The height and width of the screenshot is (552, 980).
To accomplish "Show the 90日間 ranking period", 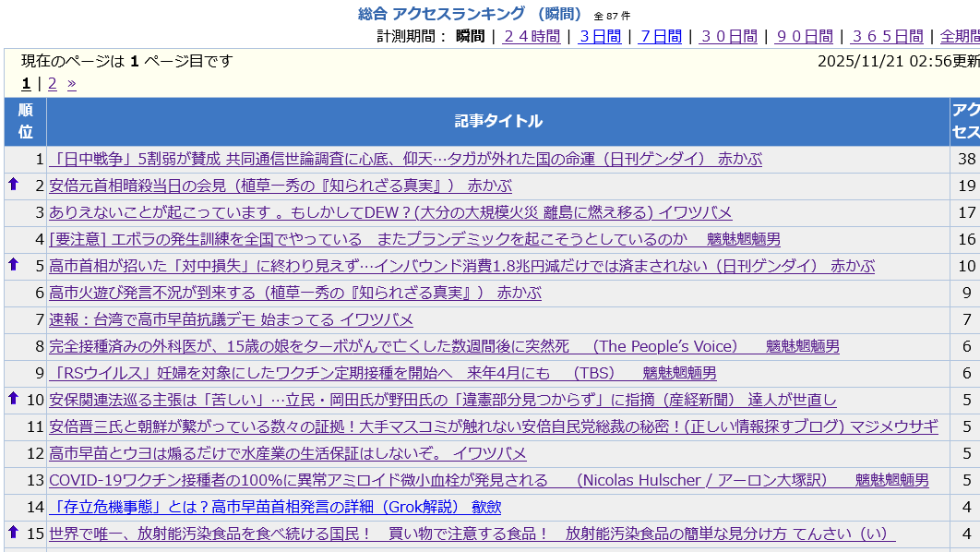I will (804, 36).
